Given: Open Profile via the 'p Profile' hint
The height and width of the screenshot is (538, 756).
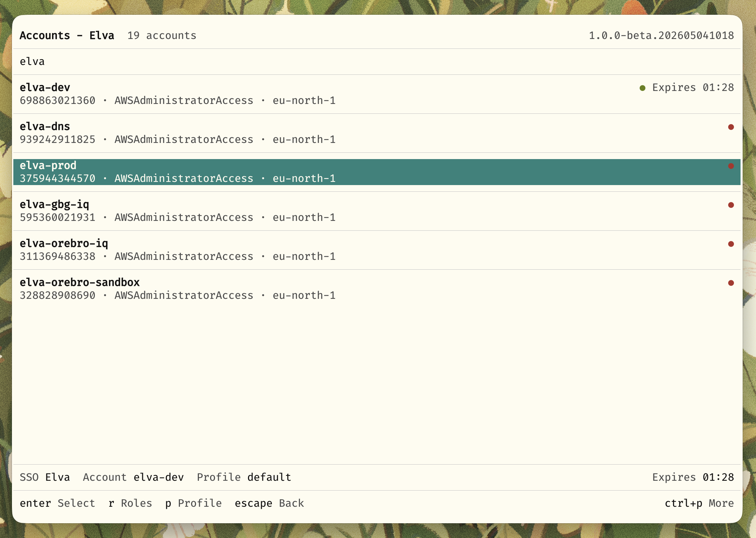Looking at the screenshot, I should click(194, 503).
